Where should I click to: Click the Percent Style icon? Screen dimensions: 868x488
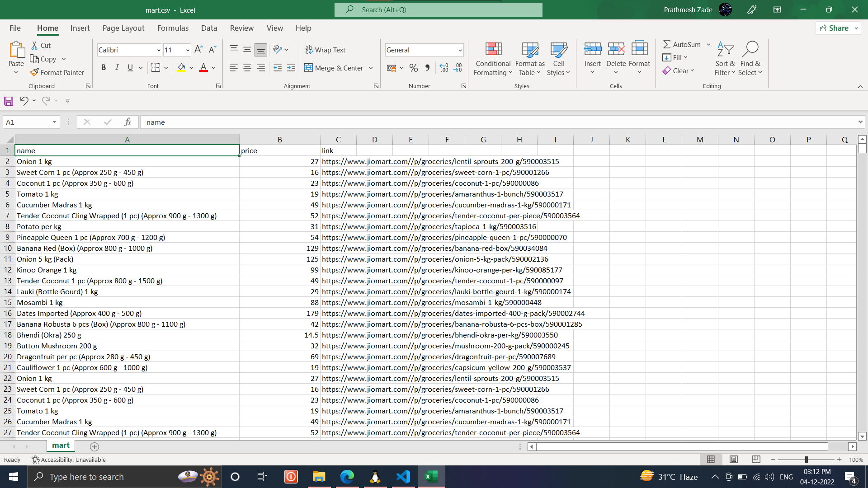tap(413, 68)
